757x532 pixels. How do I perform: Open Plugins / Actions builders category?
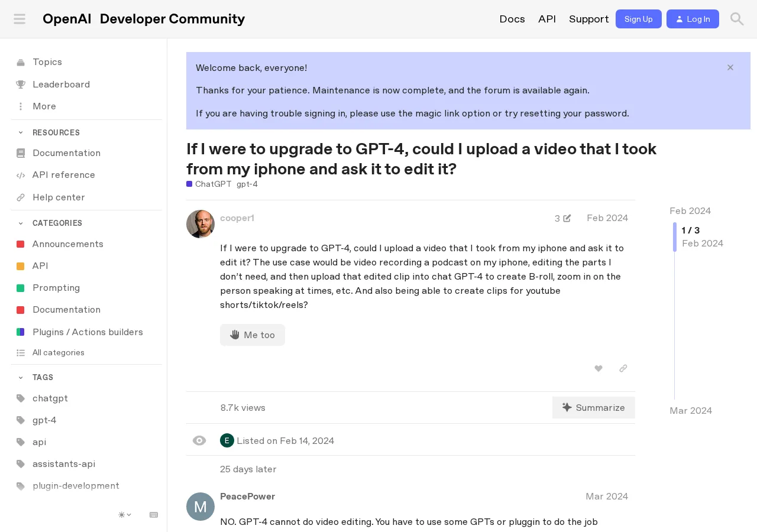click(86, 332)
